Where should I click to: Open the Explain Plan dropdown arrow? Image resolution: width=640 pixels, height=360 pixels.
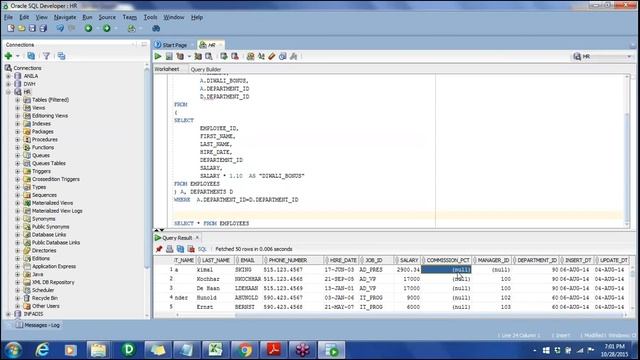click(x=189, y=56)
